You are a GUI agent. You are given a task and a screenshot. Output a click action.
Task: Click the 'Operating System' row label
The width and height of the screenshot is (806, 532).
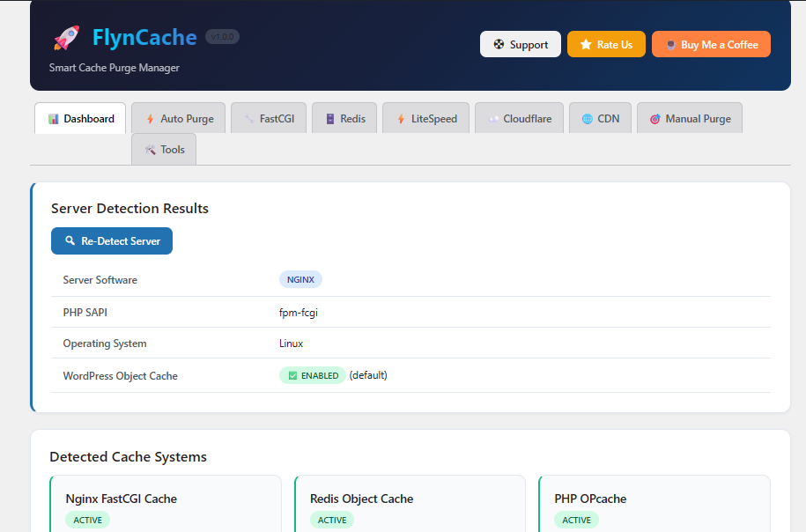tap(105, 344)
